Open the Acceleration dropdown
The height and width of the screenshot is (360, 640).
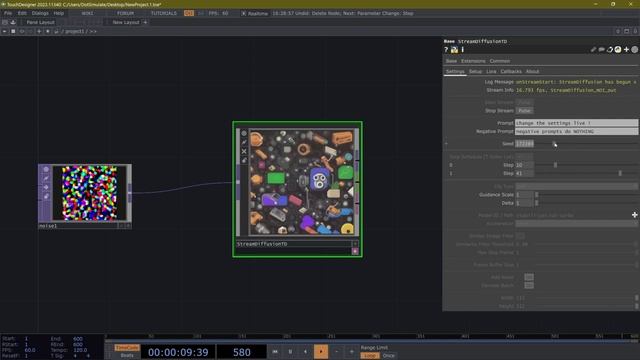click(576, 224)
